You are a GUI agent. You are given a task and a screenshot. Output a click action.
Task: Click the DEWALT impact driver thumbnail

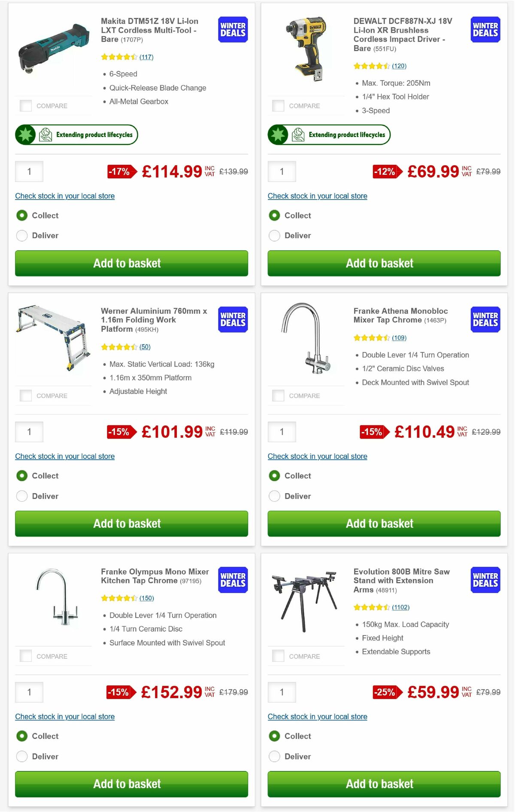[306, 47]
